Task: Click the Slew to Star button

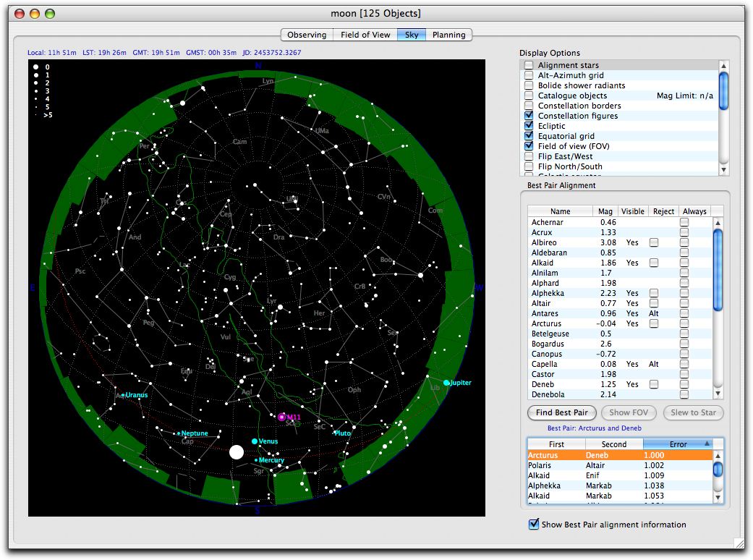Action: (693, 412)
